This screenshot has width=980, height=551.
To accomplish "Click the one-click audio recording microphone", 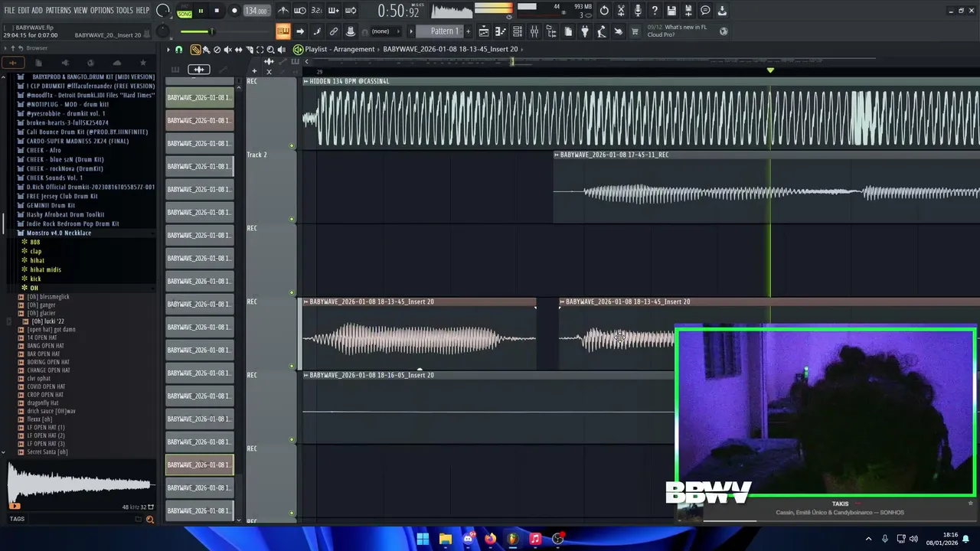I will (x=638, y=11).
